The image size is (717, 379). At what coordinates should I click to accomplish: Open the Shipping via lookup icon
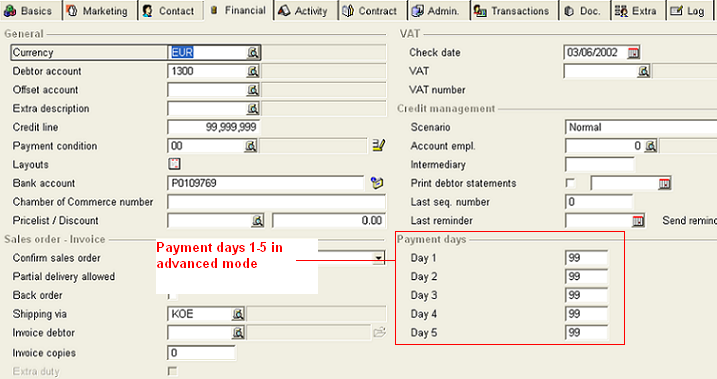(x=238, y=314)
